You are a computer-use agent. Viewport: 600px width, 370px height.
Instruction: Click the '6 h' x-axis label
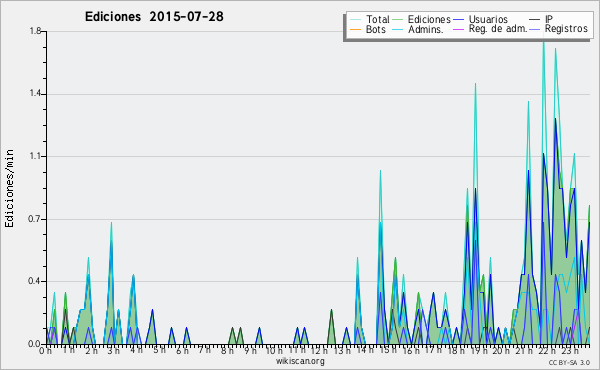click(x=182, y=350)
